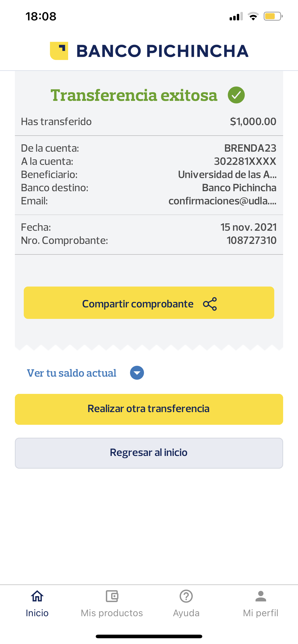Tap the battery status icon
298x644 pixels.
273,17
